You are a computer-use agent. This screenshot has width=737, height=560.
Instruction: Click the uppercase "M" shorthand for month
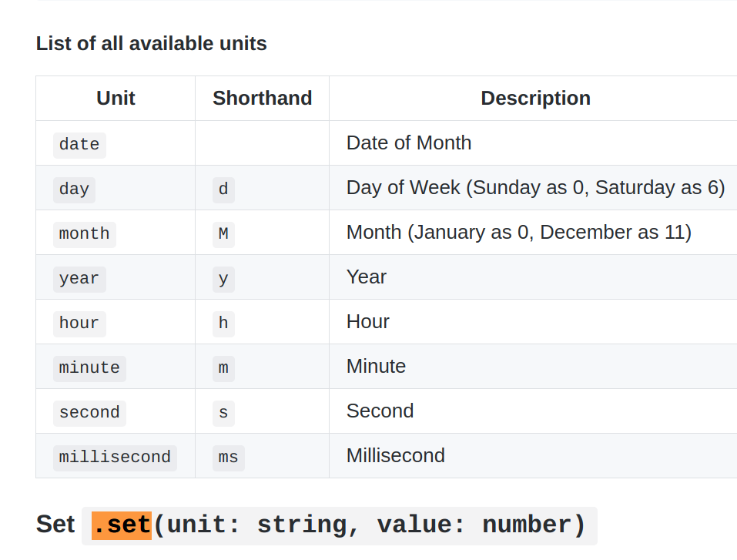click(x=223, y=234)
